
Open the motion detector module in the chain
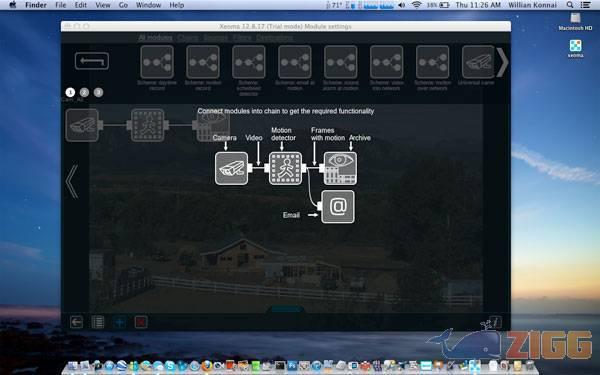coord(148,125)
